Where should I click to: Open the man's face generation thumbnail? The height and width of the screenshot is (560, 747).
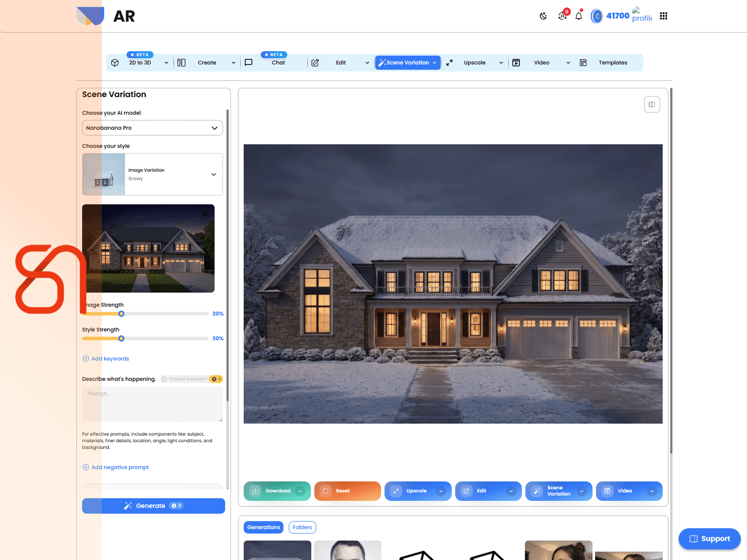coord(347,550)
